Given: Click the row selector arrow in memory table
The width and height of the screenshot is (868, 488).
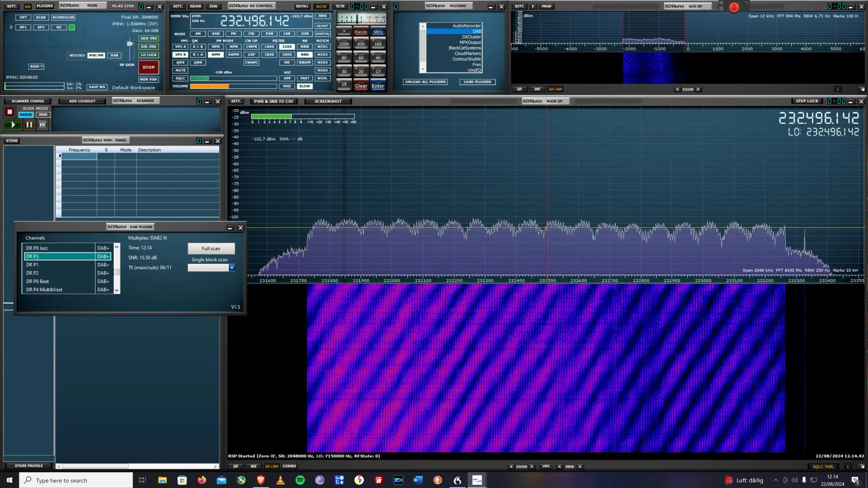Looking at the screenshot, I should click(x=60, y=156).
